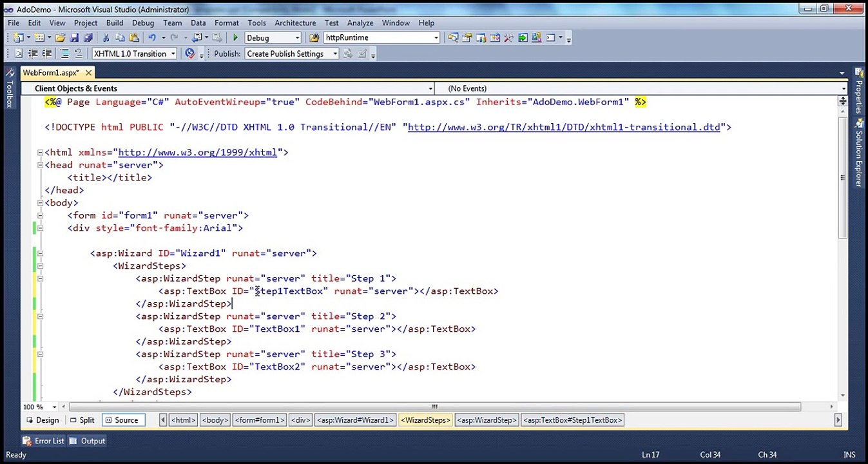Click the green arrow Start Page icon
868x464 pixels.
tap(523, 38)
